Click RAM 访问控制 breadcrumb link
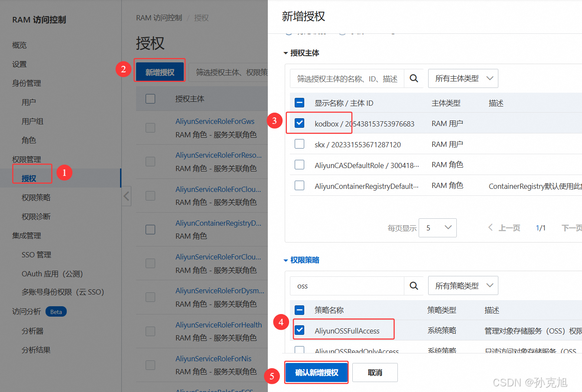This screenshot has height=392, width=582. [159, 18]
